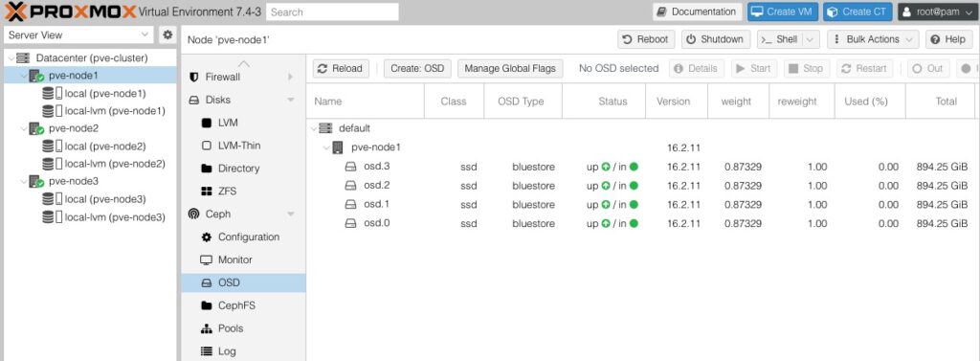
Task: Focus the Search field
Action: (332, 11)
